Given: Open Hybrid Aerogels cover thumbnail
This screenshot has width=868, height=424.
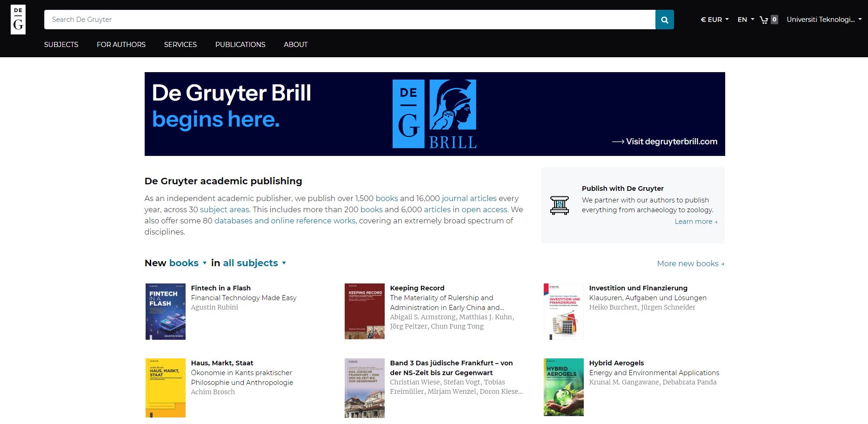Looking at the screenshot, I should pyautogui.click(x=563, y=387).
